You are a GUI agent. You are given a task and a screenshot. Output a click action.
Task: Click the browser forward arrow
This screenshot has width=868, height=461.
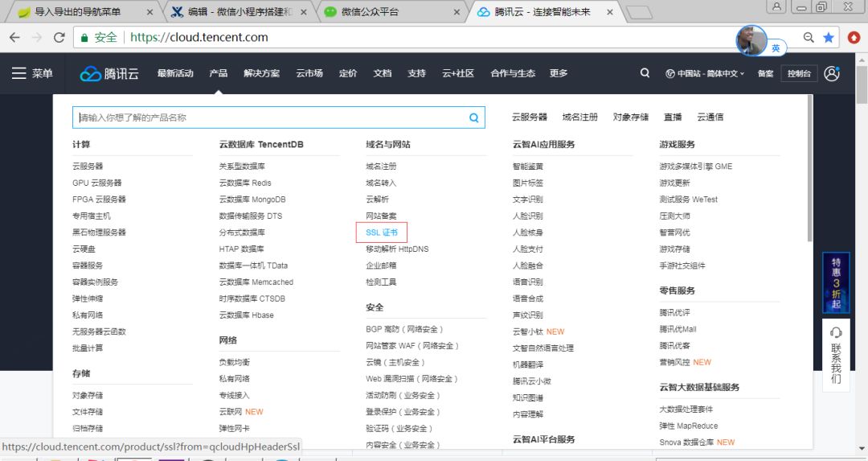pos(37,37)
